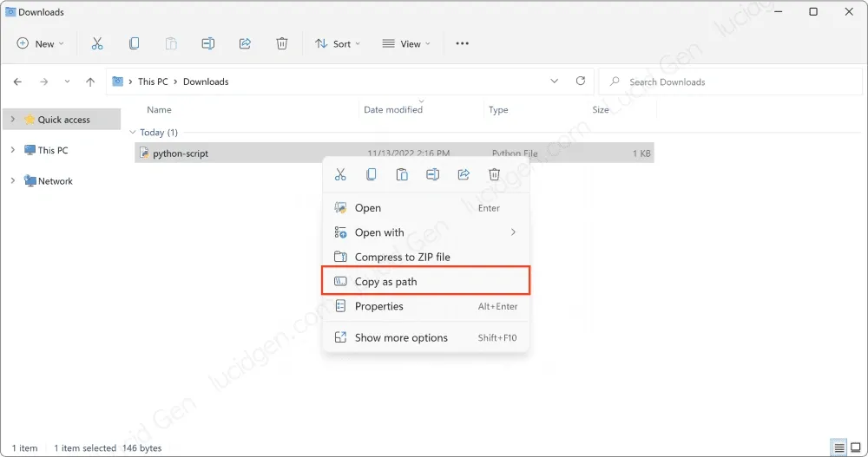Click the Share icon in context menu
This screenshot has width=868, height=457.
464,175
